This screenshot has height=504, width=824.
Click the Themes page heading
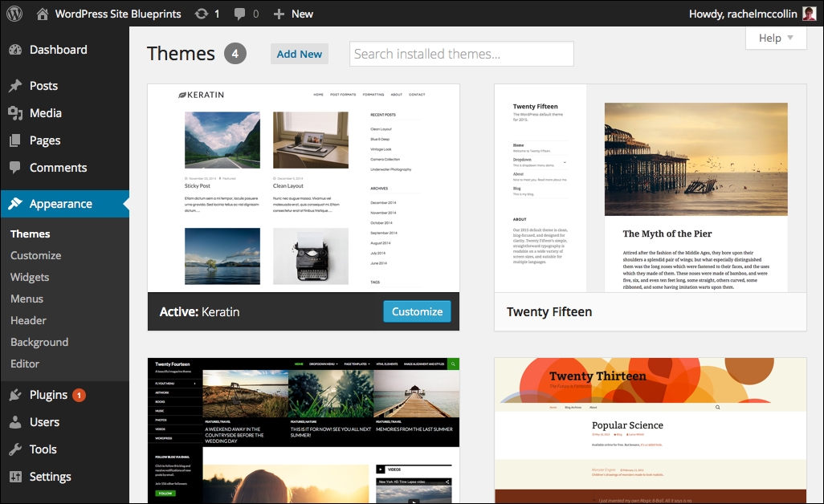click(181, 54)
